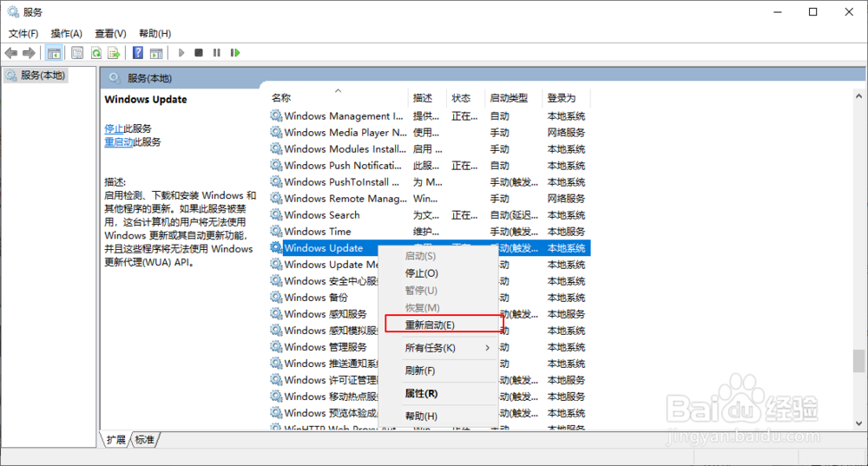868x466 pixels.
Task: Click gear icon of Windows Push Notification service
Action: (276, 166)
